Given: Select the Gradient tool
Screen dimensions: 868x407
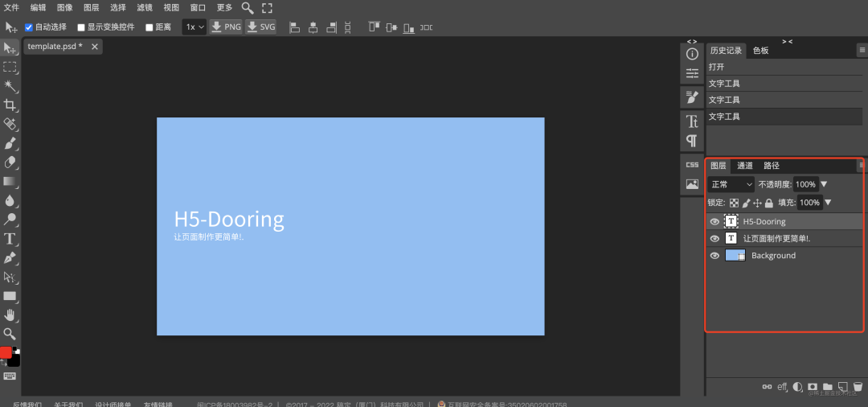Looking at the screenshot, I should tap(10, 181).
